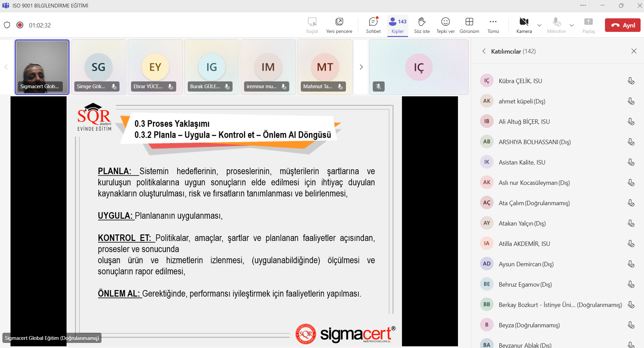
Task: Expand microphone options dropdown arrow
Action: [572, 25]
